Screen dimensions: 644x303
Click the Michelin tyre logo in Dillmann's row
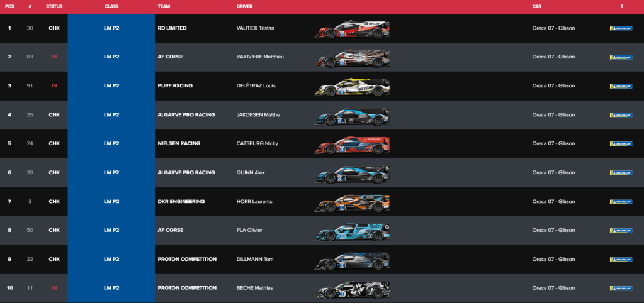[x=621, y=259]
